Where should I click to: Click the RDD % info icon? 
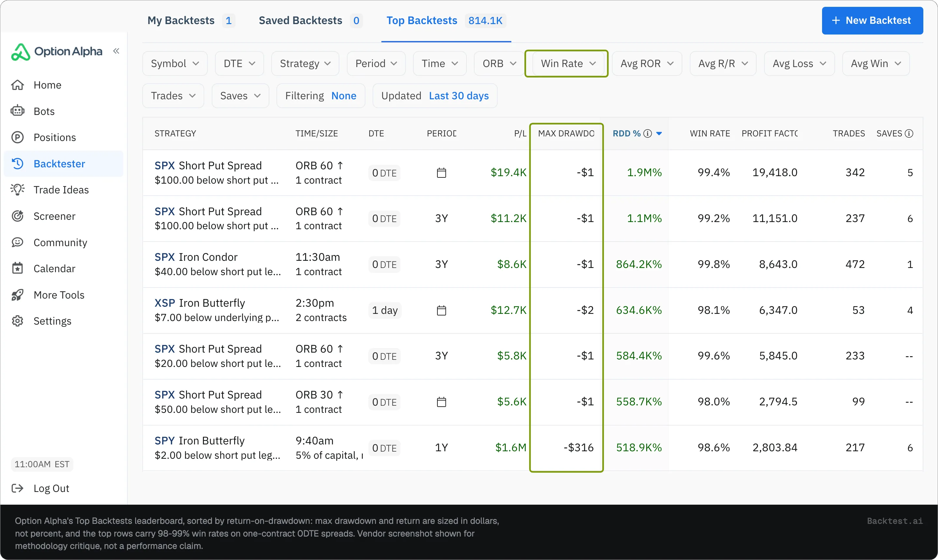click(x=648, y=133)
